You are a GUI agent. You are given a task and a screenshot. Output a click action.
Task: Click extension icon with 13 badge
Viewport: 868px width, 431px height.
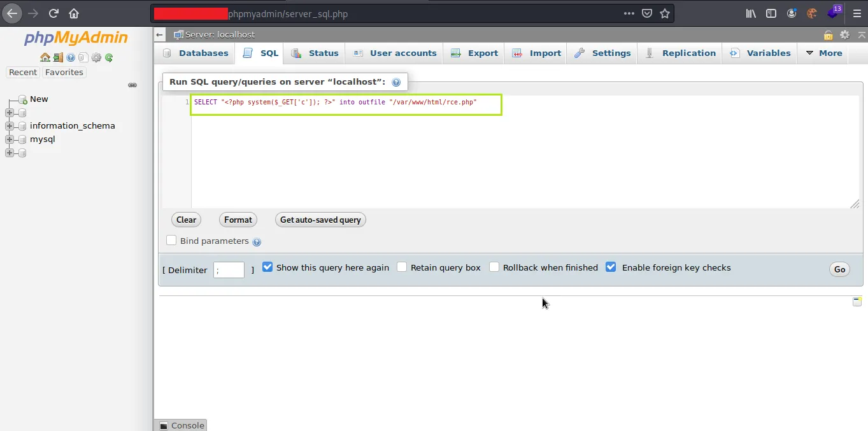[834, 12]
